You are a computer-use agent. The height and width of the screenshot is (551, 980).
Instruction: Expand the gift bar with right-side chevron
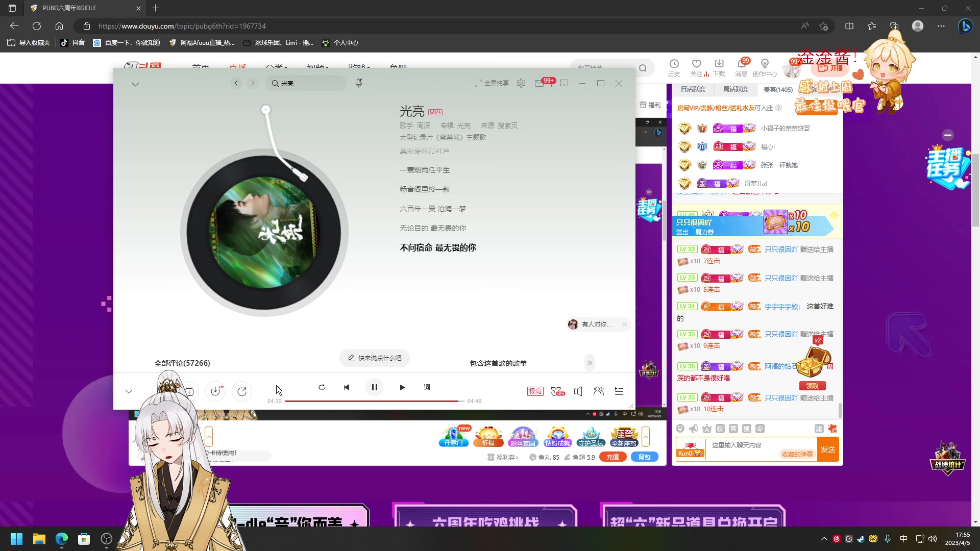pyautogui.click(x=646, y=437)
